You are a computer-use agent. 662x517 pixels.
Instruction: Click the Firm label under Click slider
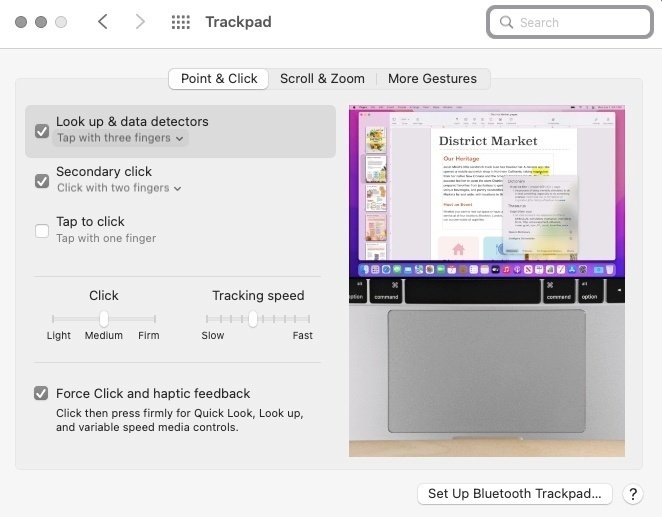click(x=149, y=336)
